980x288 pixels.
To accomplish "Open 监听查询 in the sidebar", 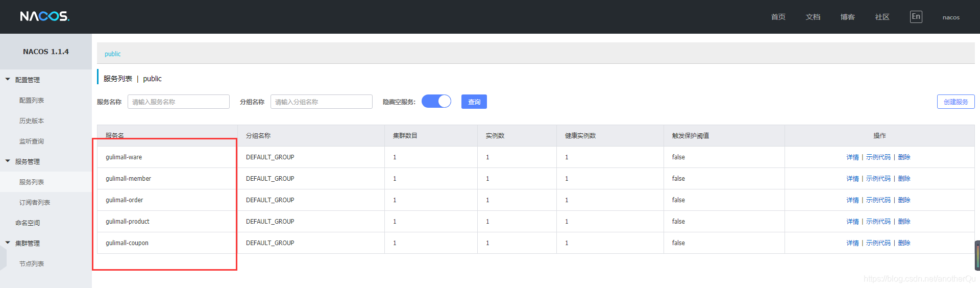I will click(x=32, y=141).
